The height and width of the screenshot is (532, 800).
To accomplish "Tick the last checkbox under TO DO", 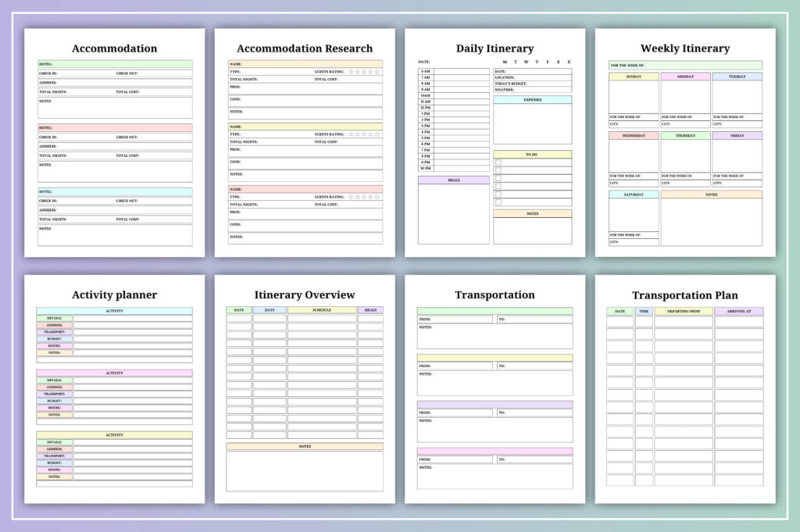I will coord(498,202).
